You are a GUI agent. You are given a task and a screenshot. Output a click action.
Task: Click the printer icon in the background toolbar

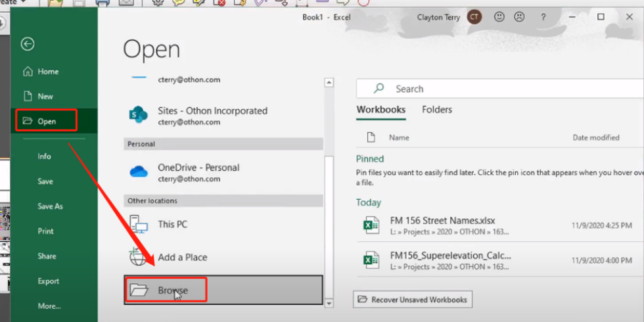pyautogui.click(x=103, y=3)
